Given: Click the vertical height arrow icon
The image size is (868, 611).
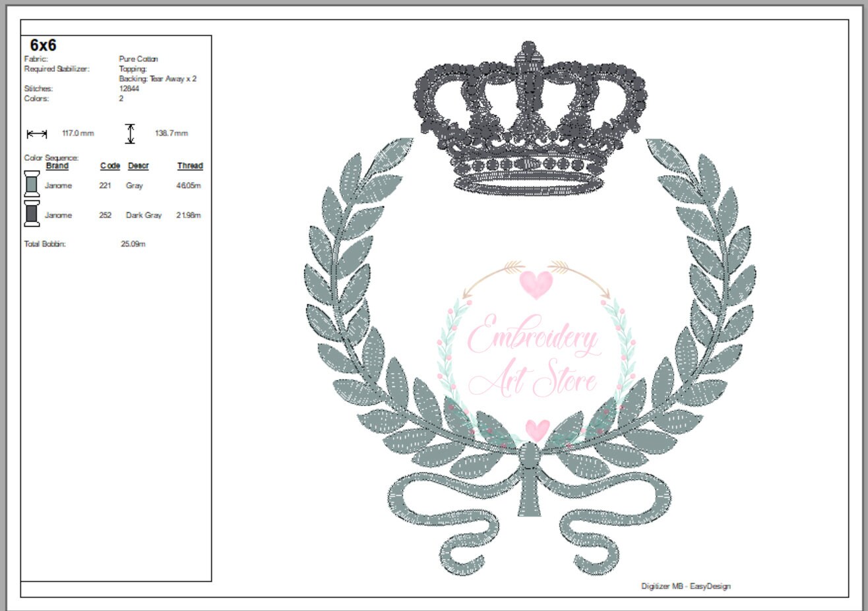Looking at the screenshot, I should click(131, 132).
